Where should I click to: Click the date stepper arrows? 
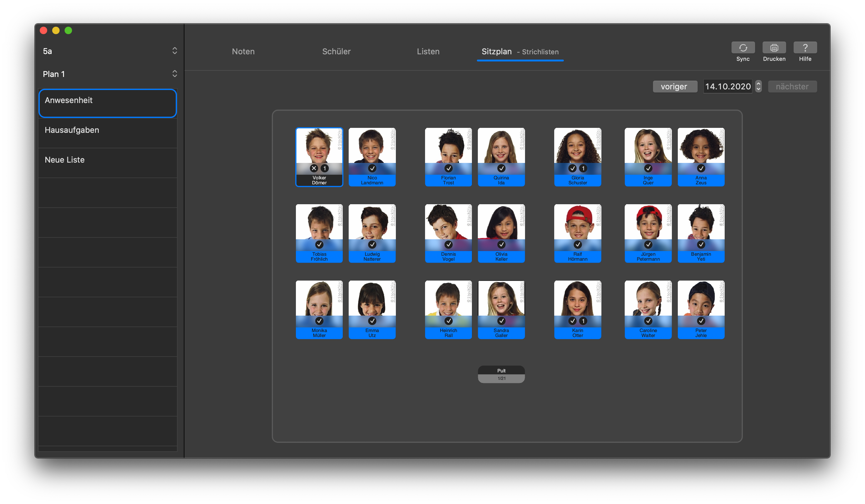coord(758,87)
